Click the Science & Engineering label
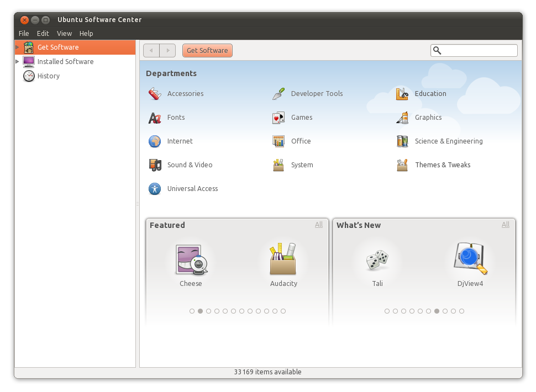 click(x=449, y=141)
